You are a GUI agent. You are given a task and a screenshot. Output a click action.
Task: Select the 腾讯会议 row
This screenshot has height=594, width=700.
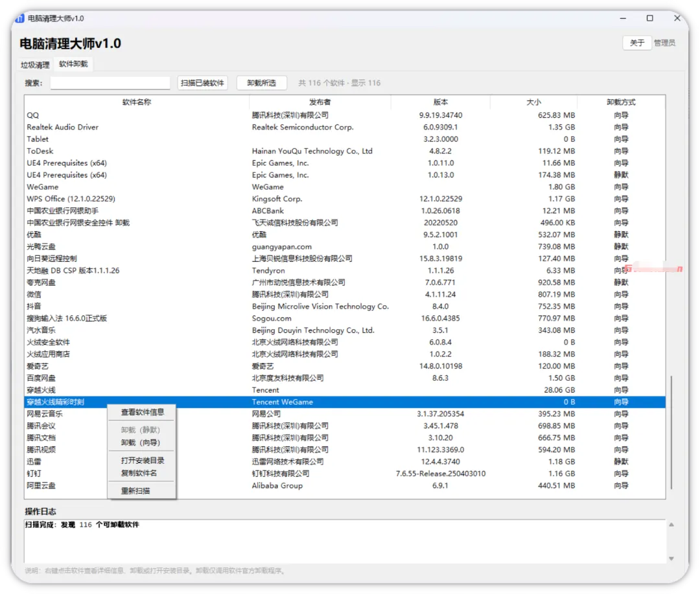(345, 426)
